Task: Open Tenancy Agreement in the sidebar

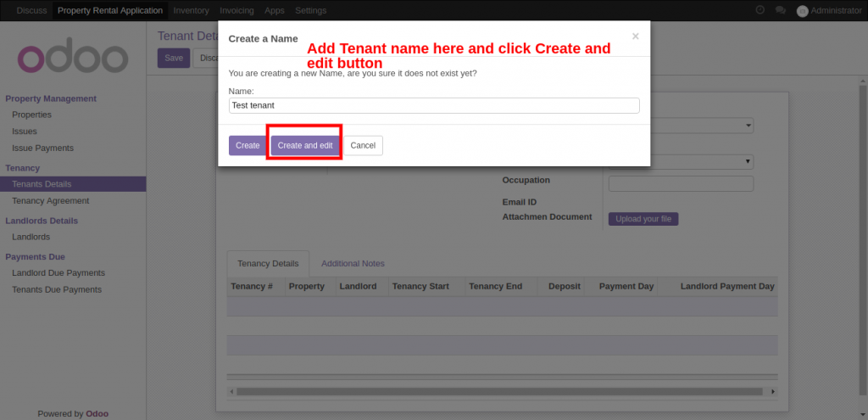Action: (50, 201)
